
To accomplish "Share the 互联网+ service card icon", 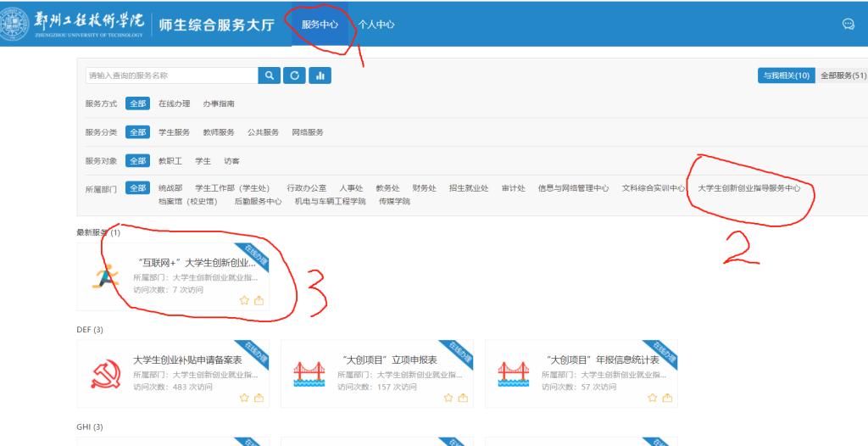I will coord(259,300).
